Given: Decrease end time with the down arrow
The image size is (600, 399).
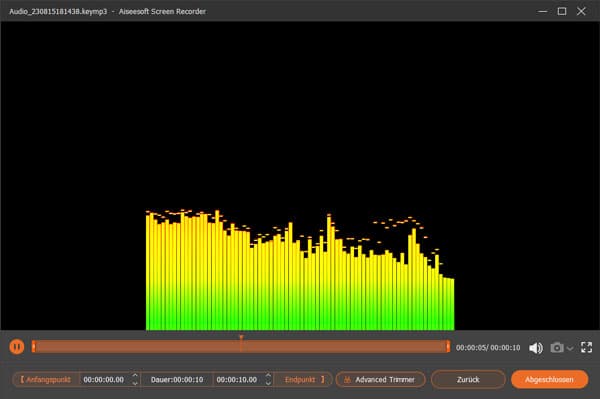Looking at the screenshot, I should [x=268, y=383].
